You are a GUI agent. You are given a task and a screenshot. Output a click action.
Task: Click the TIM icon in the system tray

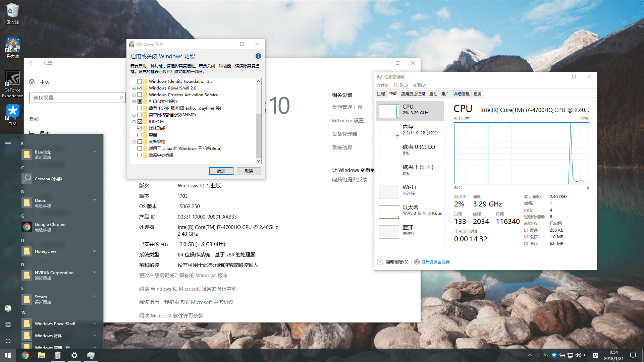point(554,355)
